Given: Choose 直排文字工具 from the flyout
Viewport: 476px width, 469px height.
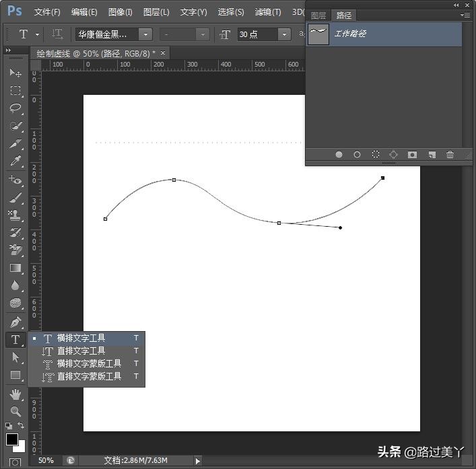Looking at the screenshot, I should click(x=87, y=351).
